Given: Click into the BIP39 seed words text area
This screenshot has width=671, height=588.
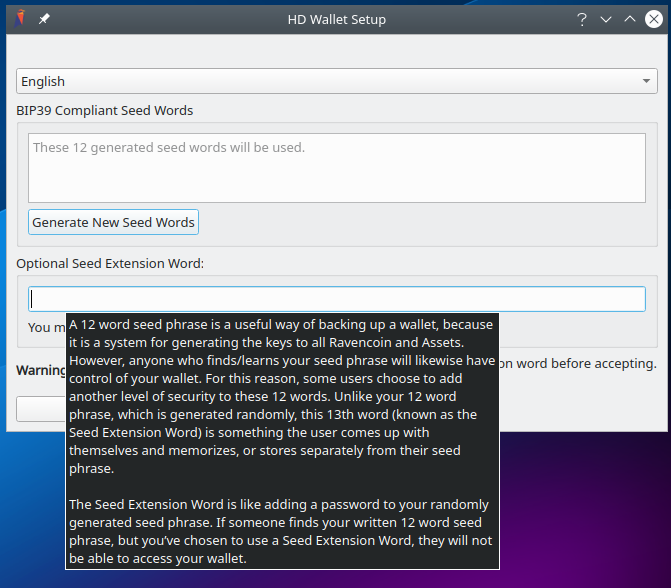Looking at the screenshot, I should point(337,168).
